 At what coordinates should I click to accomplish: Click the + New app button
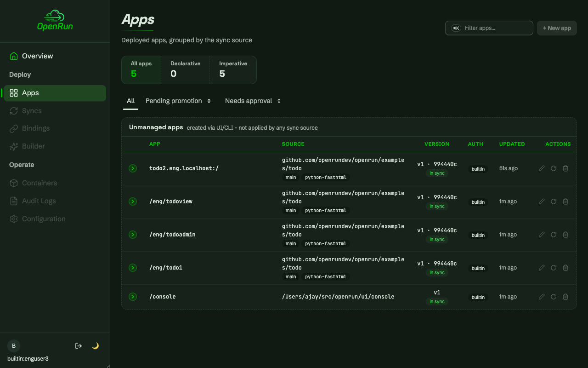tap(557, 28)
